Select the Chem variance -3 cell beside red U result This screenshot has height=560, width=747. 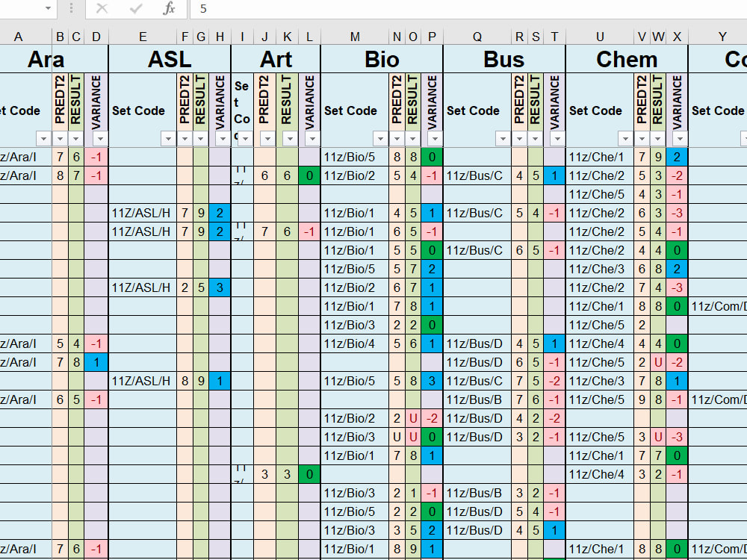tap(677, 437)
